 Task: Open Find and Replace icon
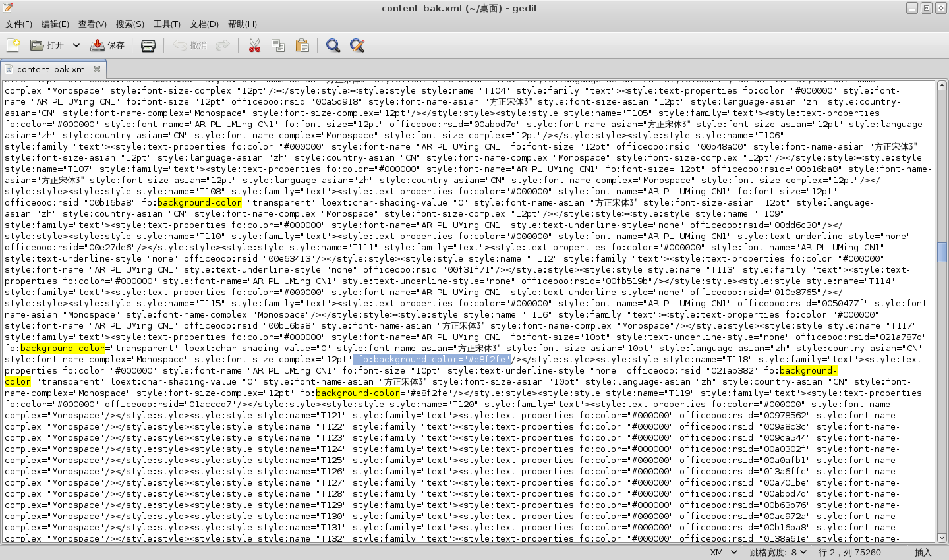[357, 45]
